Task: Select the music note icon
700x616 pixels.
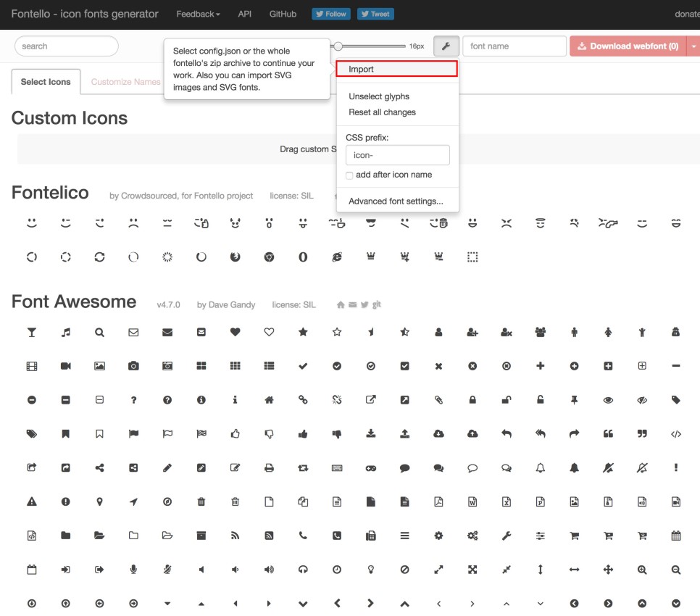Action: pyautogui.click(x=66, y=332)
